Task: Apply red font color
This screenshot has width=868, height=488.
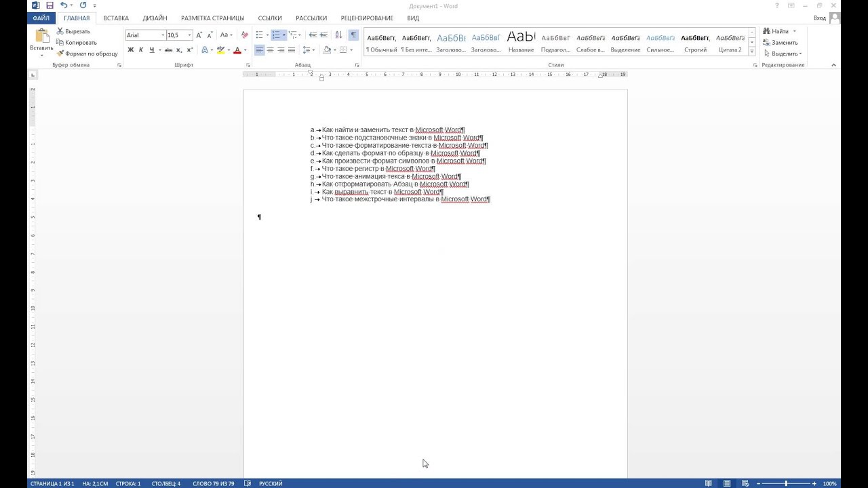Action: [237, 49]
